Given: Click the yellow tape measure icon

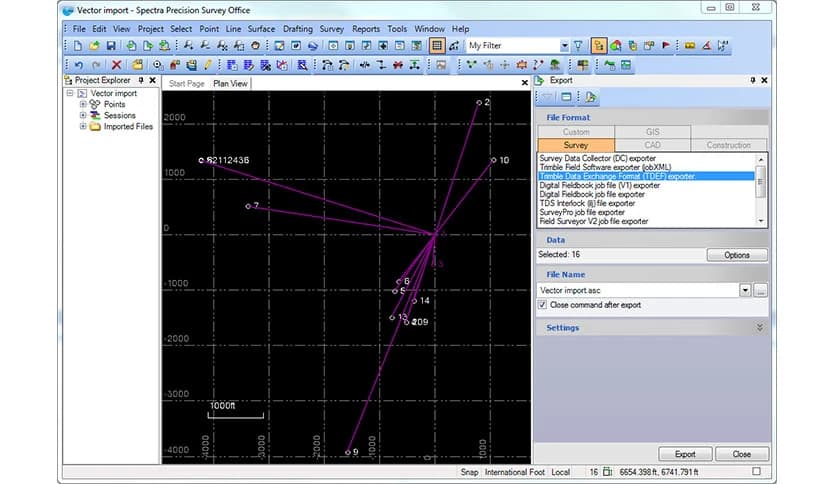Looking at the screenshot, I should coord(690,46).
